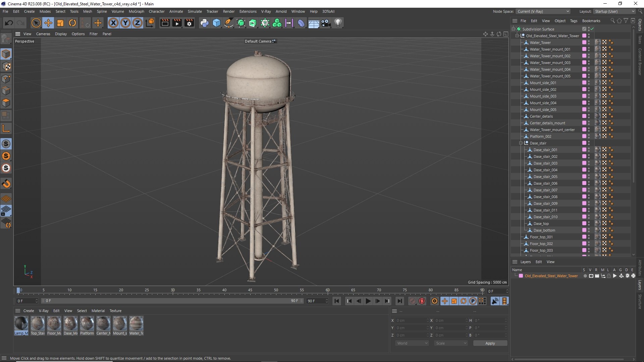Click the Record Active Objects button

(x=413, y=301)
